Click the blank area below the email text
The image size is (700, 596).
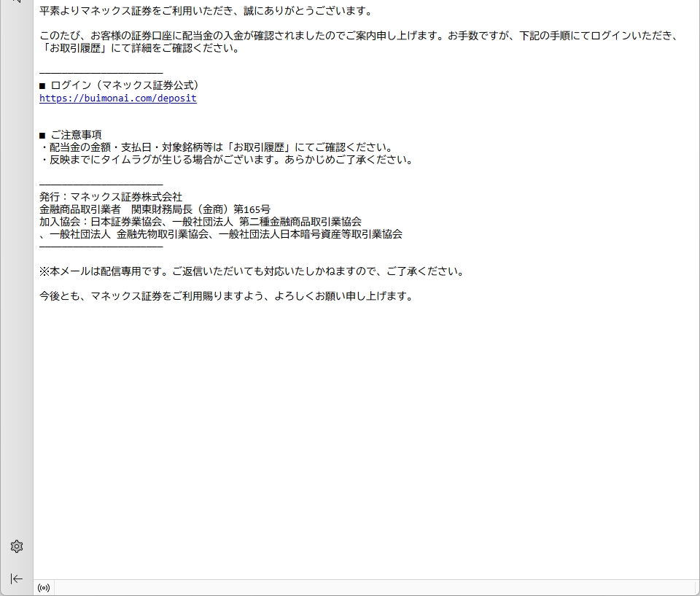(x=365, y=438)
